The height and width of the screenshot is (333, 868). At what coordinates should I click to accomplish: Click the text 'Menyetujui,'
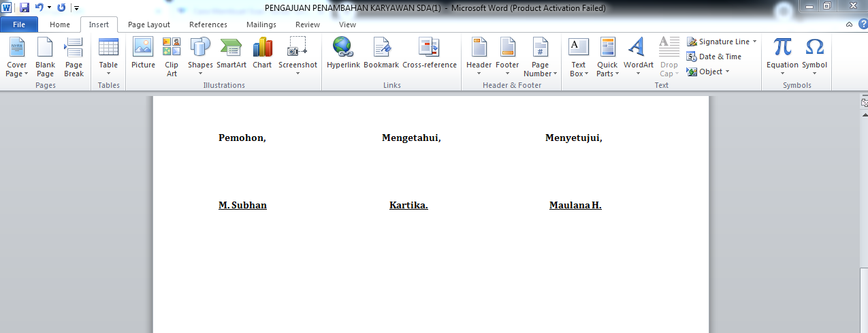[x=574, y=138]
